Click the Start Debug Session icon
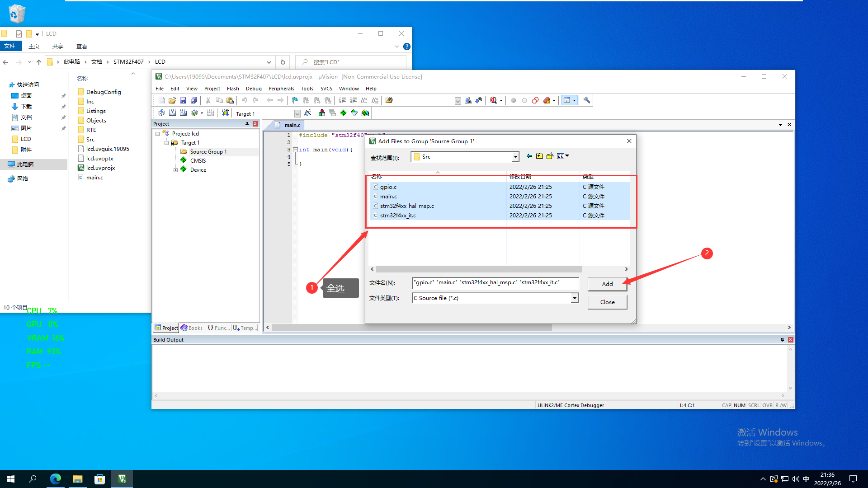 point(494,100)
